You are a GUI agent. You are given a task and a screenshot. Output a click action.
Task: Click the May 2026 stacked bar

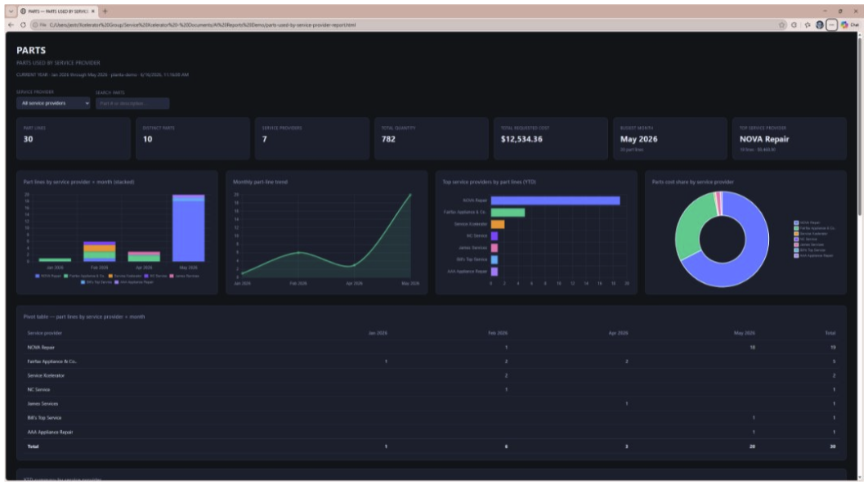188,228
